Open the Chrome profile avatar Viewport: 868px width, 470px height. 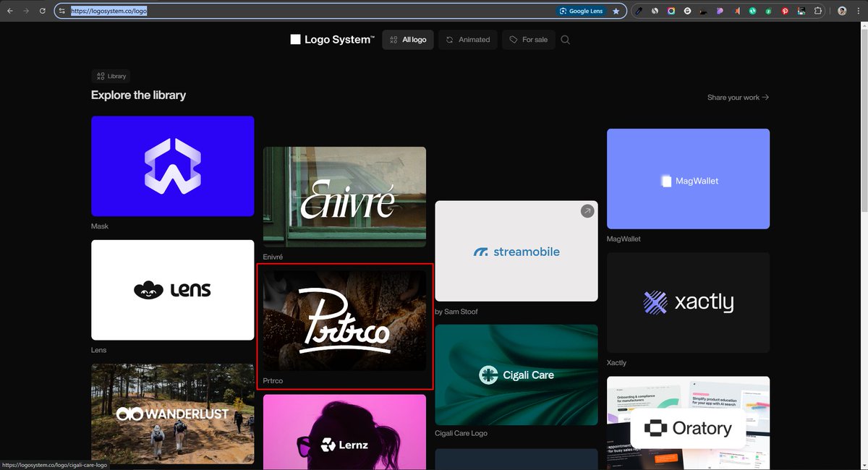842,11
